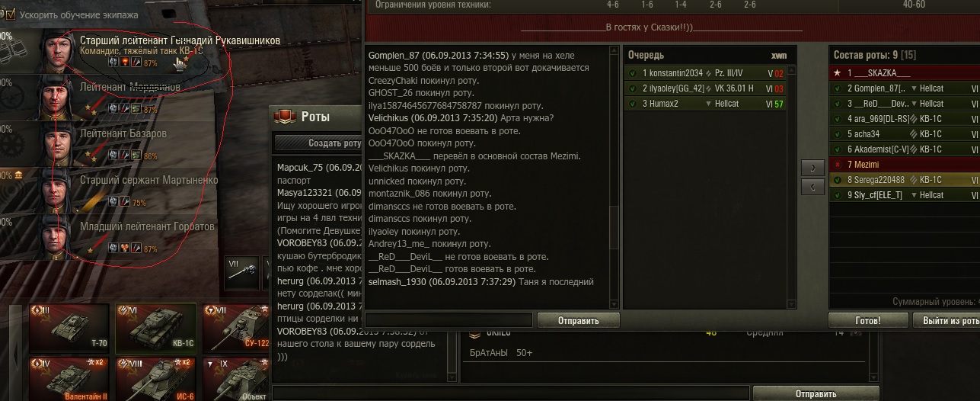Click the tier VII gun module icon
Screen dimensions: 980x401
(242, 273)
